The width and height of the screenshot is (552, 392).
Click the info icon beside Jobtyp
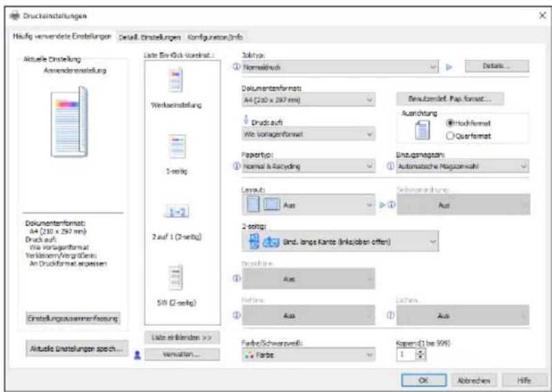click(x=237, y=67)
